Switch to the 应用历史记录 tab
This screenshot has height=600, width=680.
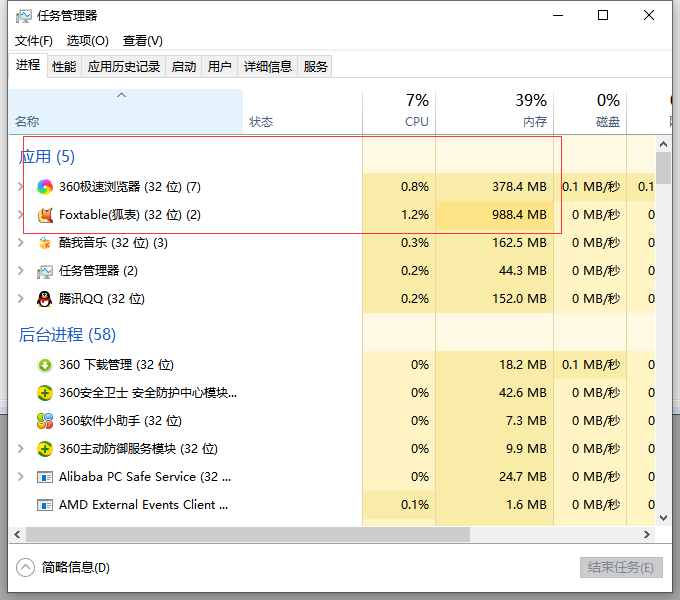click(124, 67)
